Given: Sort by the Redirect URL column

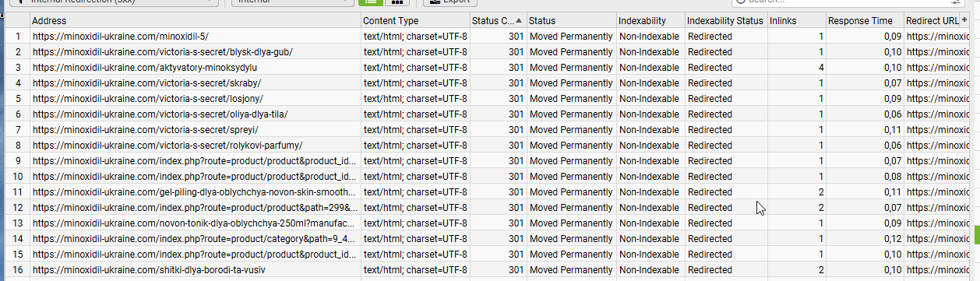Looking at the screenshot, I should tap(932, 21).
